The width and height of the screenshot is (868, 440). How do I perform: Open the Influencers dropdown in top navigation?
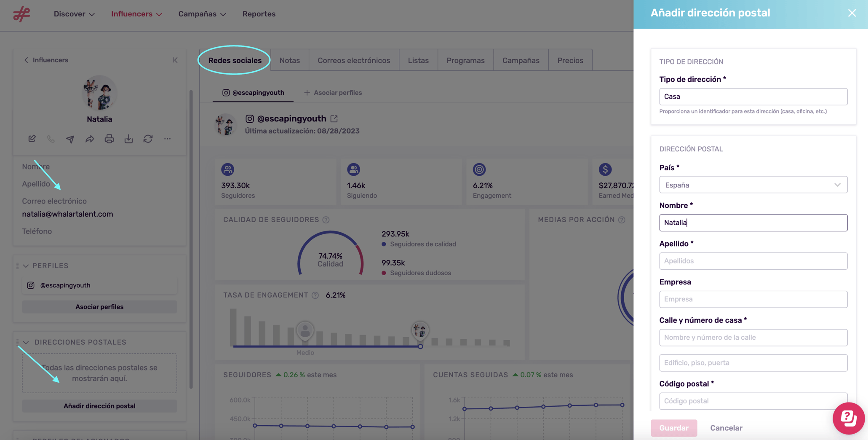(x=136, y=14)
